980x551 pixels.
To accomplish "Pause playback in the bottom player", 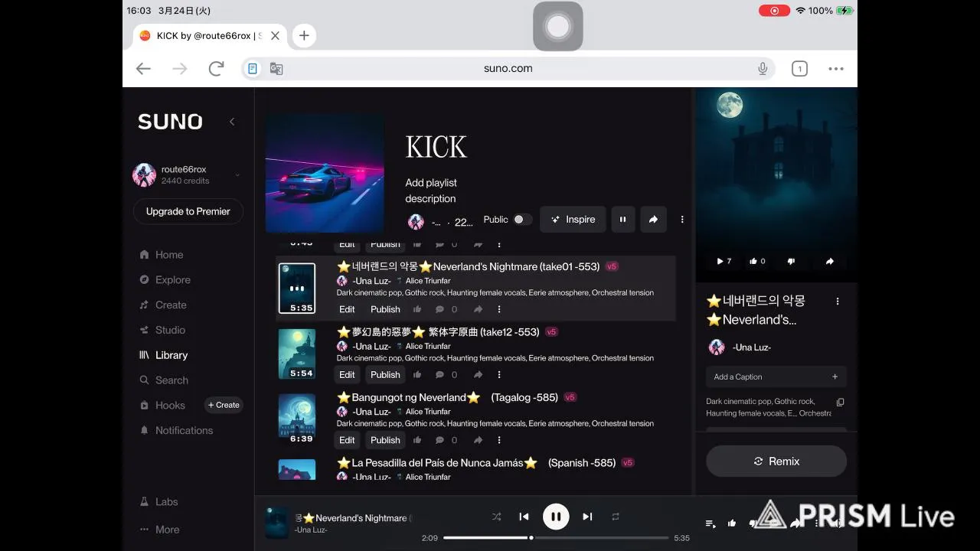I will click(x=556, y=517).
